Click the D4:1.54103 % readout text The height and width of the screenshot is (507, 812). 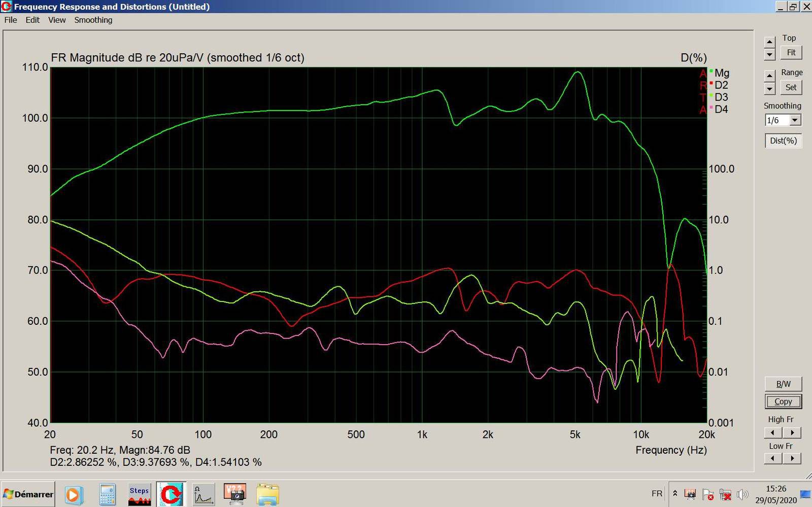coord(228,462)
